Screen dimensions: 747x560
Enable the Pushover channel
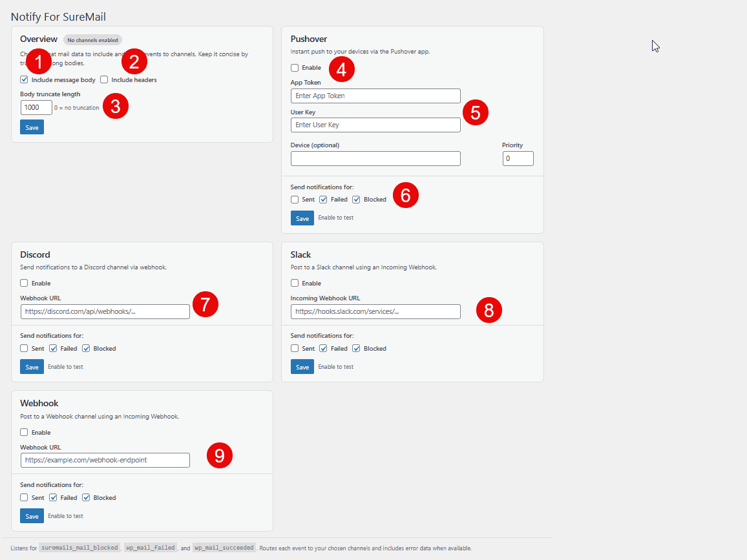click(295, 68)
